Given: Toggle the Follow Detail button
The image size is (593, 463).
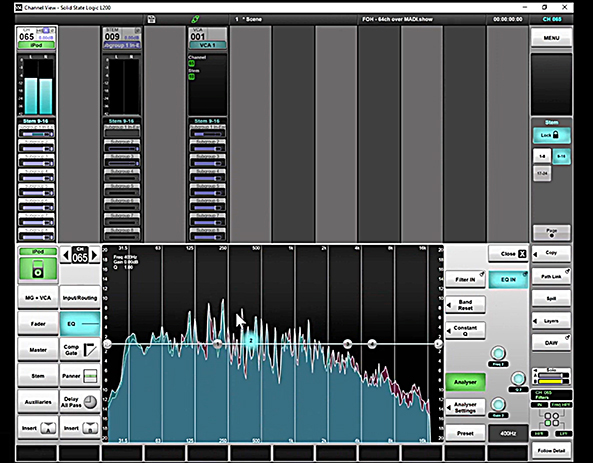Looking at the screenshot, I should click(551, 451).
